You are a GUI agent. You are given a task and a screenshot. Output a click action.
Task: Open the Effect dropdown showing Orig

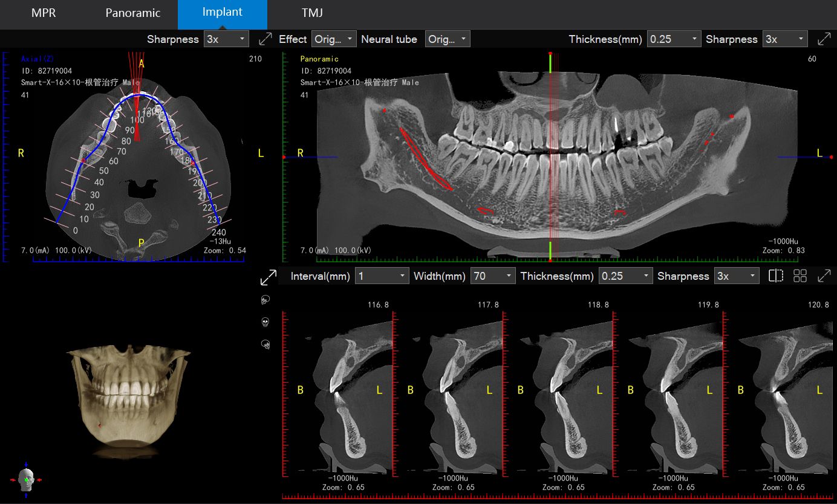pyautogui.click(x=332, y=39)
